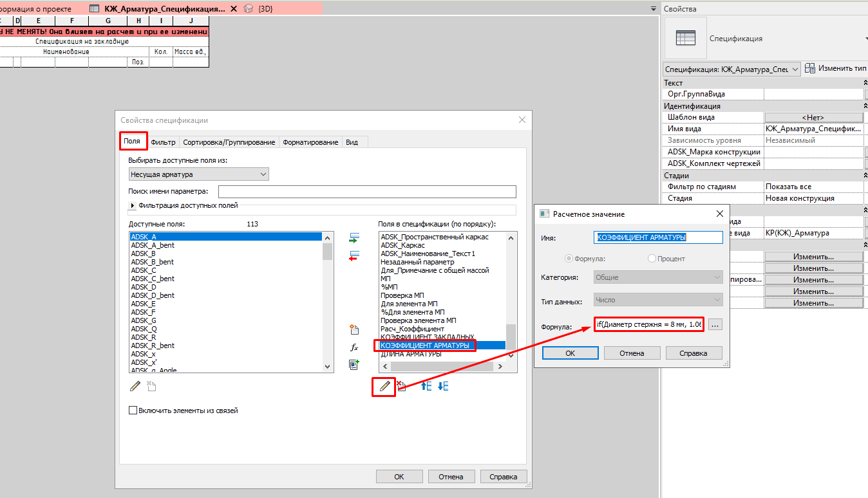Click the Combine parameters icon
Image resolution: width=868 pixels, height=498 pixels.
(354, 364)
